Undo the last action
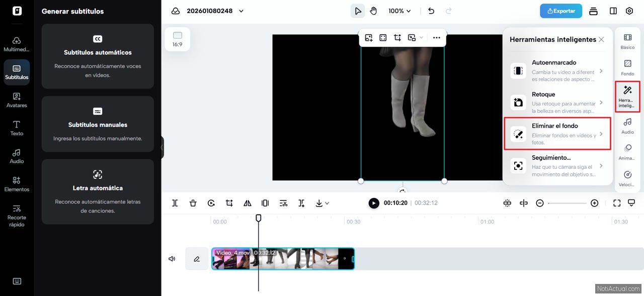 pos(431,11)
